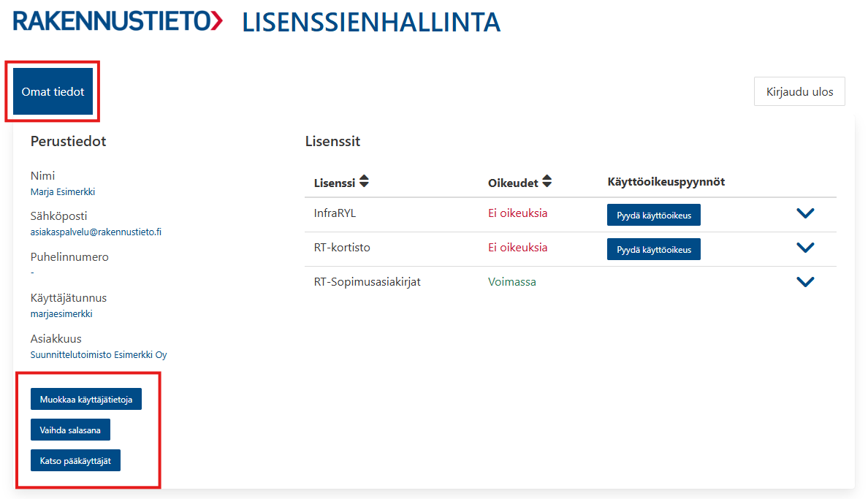Screen dimensions: 868x499
Task: Click Kirjaudu ulos to log out
Action: [x=799, y=91]
